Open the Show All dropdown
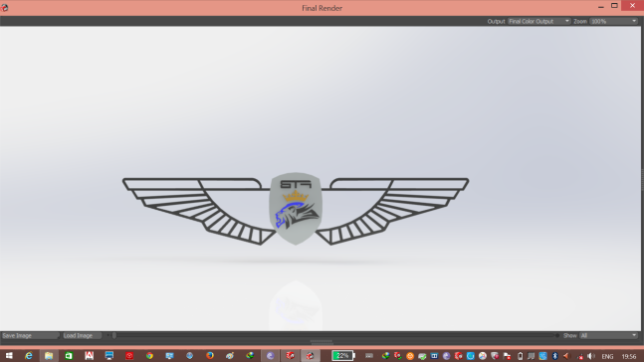 [x=608, y=336]
